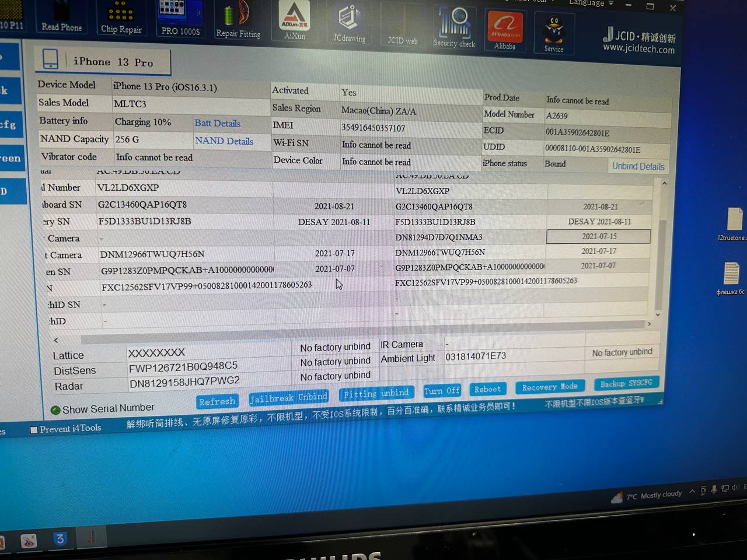Click the Refresh button
The width and height of the screenshot is (747, 560).
point(217,401)
